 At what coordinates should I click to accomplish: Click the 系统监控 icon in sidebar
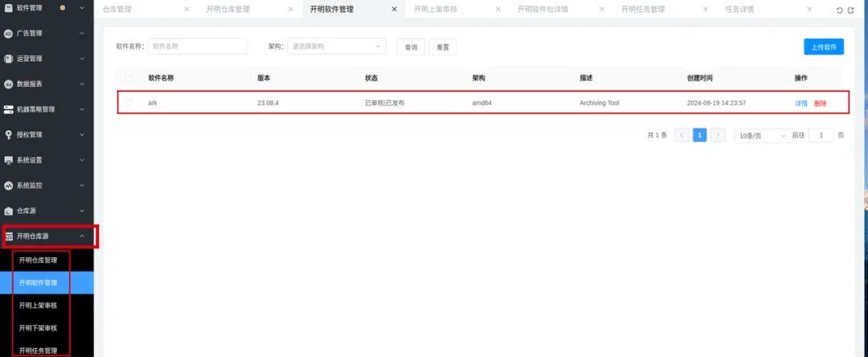[9, 185]
